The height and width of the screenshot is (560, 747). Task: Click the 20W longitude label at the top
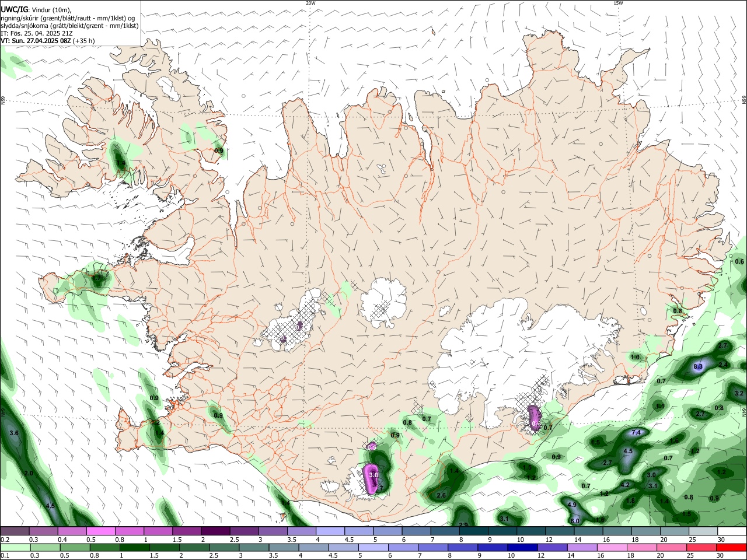point(310,3)
